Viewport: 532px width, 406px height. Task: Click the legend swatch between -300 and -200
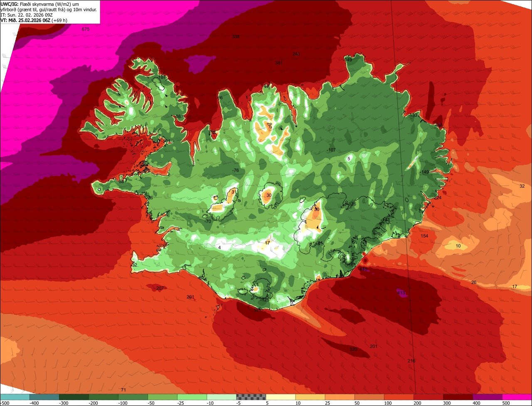(x=74, y=397)
